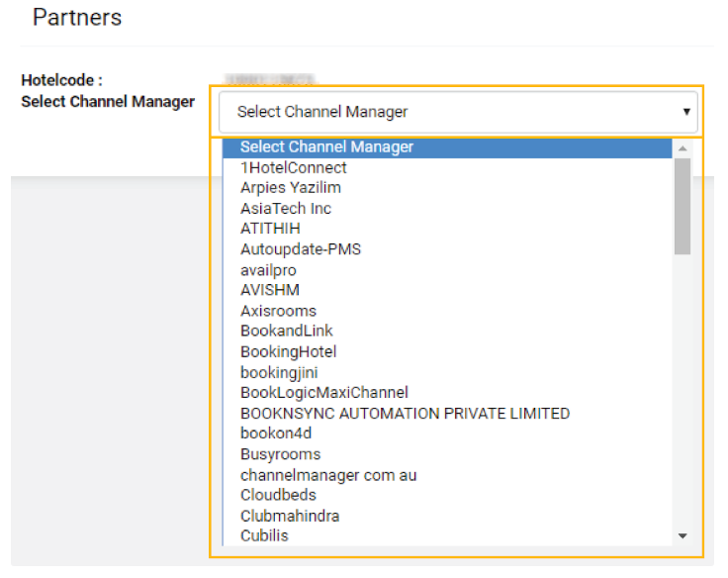The width and height of the screenshot is (728, 578).
Task: Select Busyrooms option
Action: coord(447,454)
